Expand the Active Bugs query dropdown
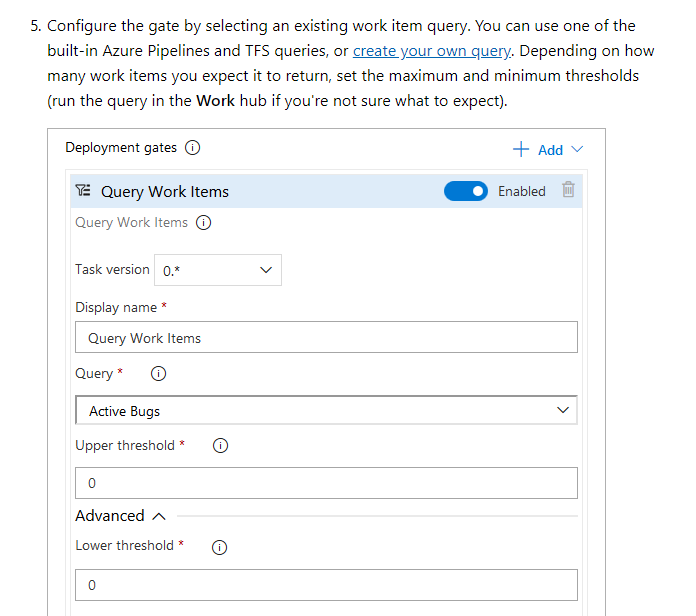 tap(326, 411)
